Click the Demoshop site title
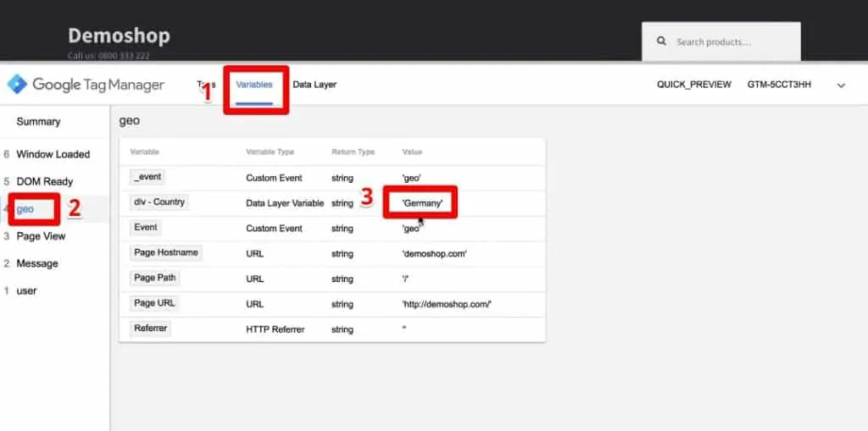This screenshot has width=868, height=431. point(119,36)
